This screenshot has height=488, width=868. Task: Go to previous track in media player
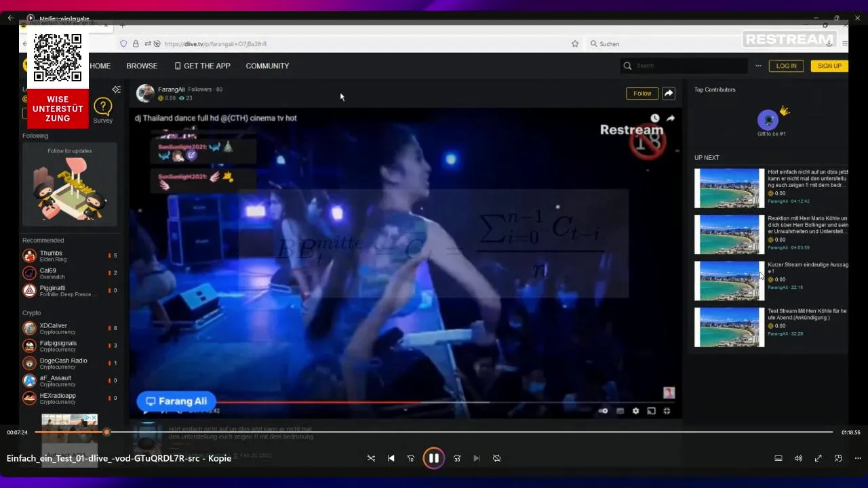point(391,458)
